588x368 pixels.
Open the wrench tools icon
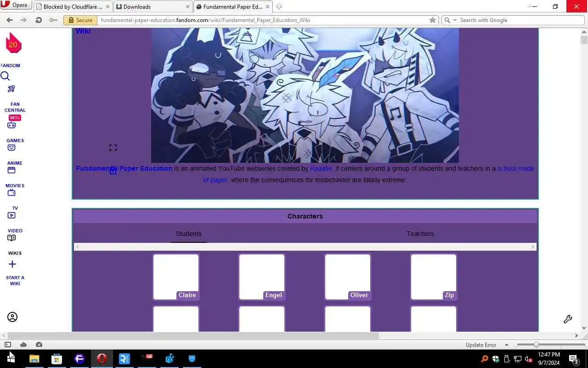tap(568, 319)
